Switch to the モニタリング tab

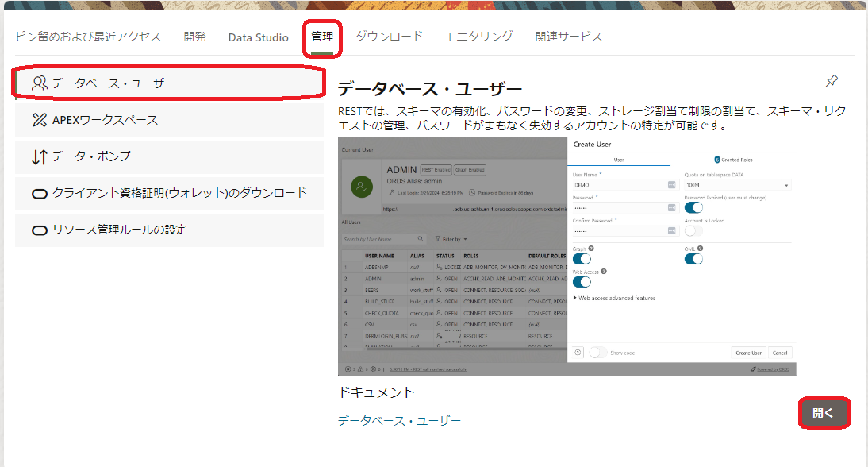point(478,37)
